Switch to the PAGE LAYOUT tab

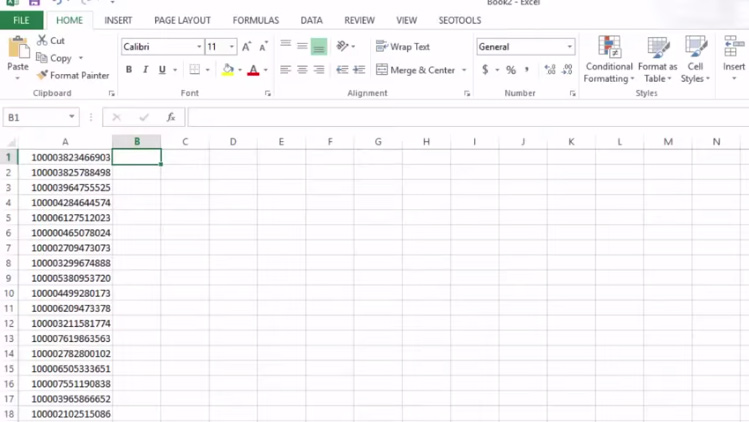(x=182, y=21)
